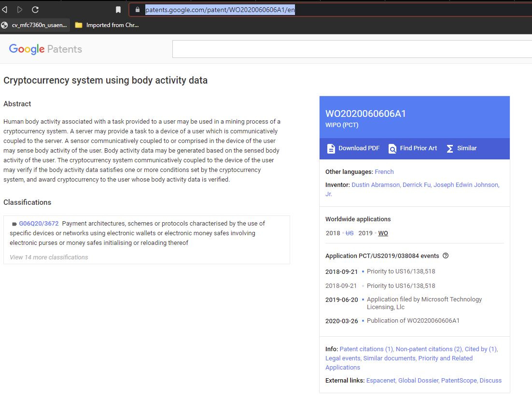This screenshot has width=532, height=399.
Task: Open classification G06Q20/3672
Action: (39, 224)
